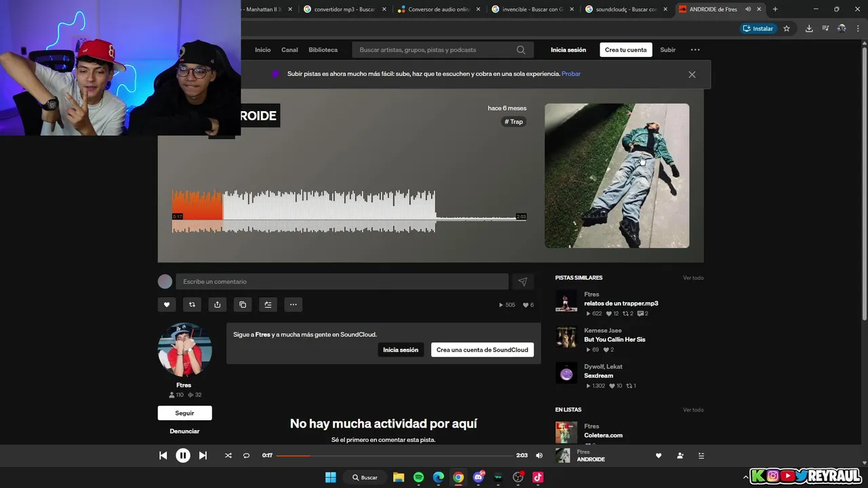Click the Instalar app button in address bar
The width and height of the screenshot is (868, 488).
(757, 28)
